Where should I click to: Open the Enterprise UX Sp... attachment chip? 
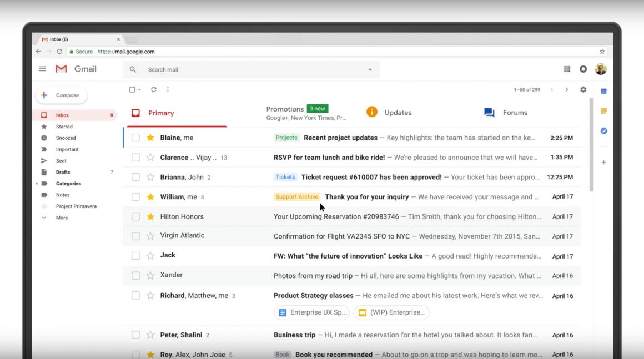[x=311, y=312]
